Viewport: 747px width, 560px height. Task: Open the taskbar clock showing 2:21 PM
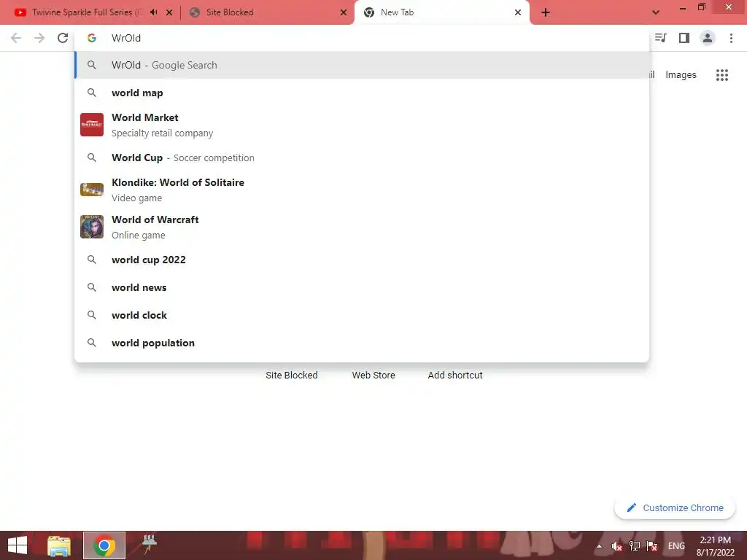[715, 546]
